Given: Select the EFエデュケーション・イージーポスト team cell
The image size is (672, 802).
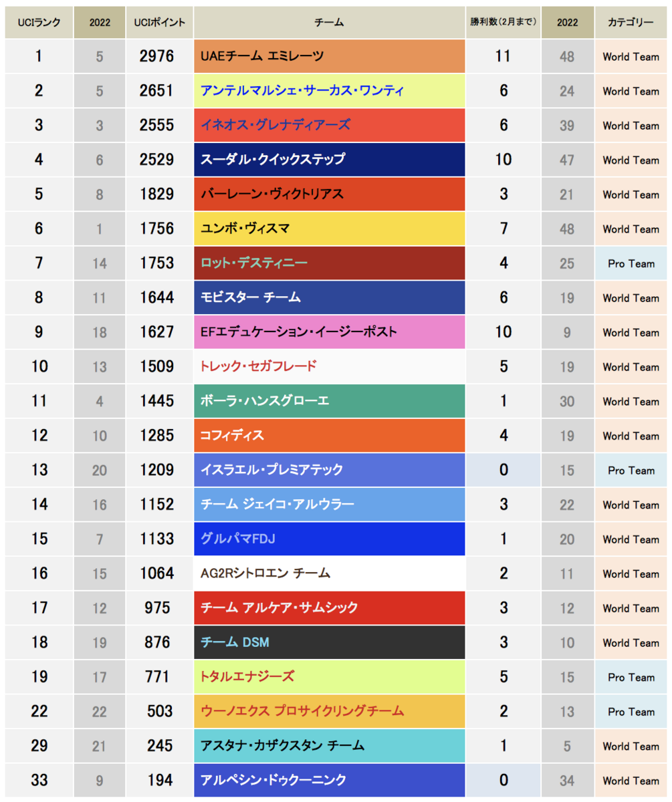Looking at the screenshot, I should click(329, 332).
